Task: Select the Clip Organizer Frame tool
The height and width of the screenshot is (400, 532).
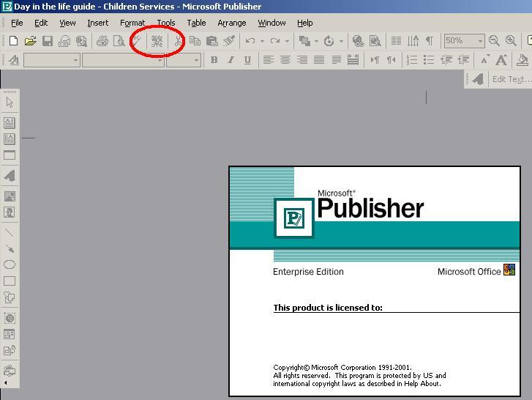Action: (10, 212)
